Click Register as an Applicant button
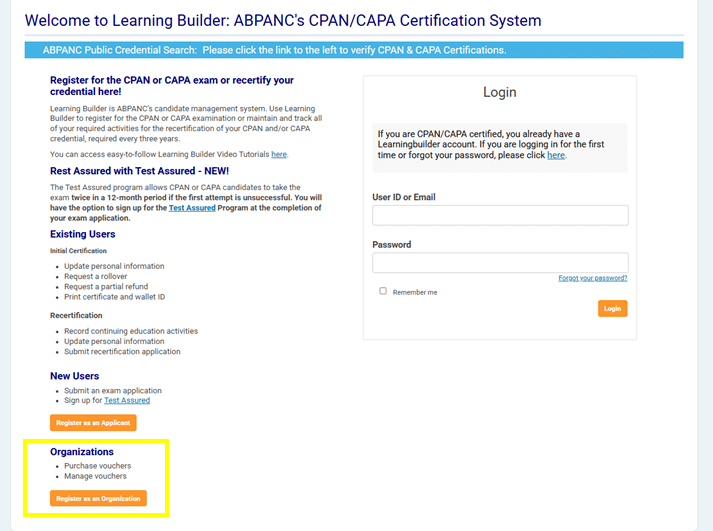The height and width of the screenshot is (531, 713). 93,423
